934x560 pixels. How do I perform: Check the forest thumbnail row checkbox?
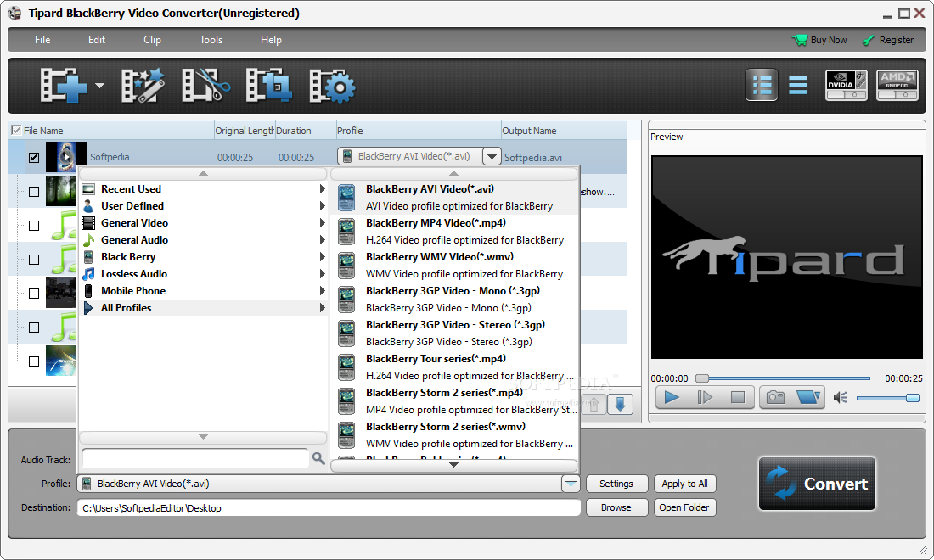tap(34, 192)
